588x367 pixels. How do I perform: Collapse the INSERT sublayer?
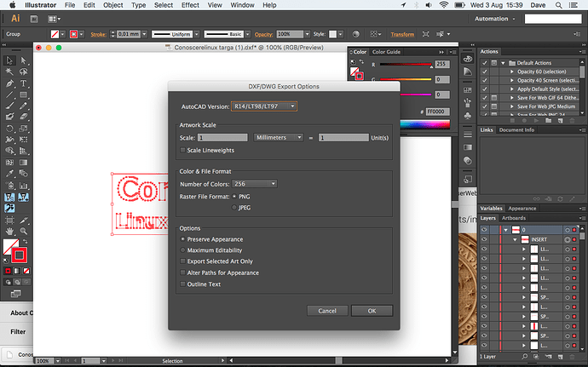[x=515, y=239]
